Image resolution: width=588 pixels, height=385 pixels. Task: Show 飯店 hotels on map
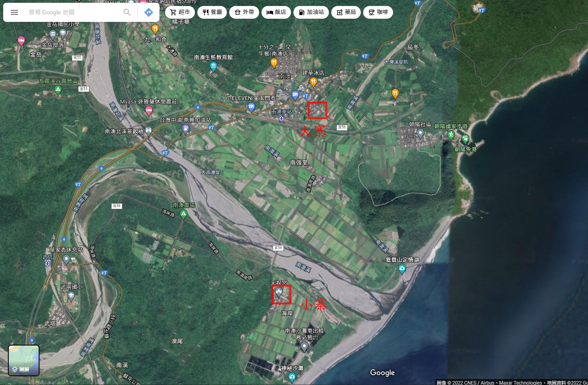276,12
